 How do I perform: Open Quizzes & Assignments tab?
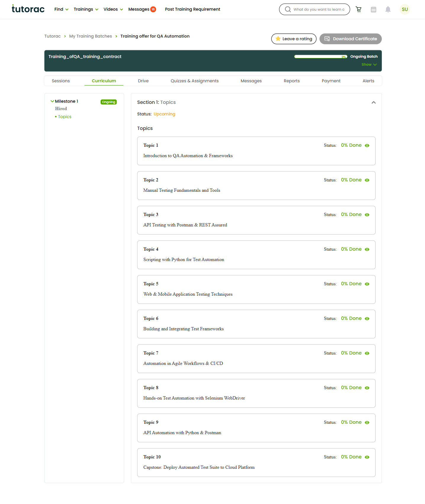pyautogui.click(x=194, y=81)
